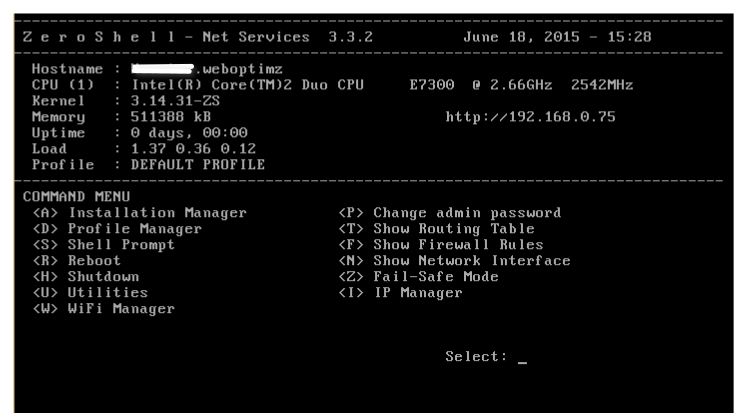739x418 pixels.
Task: Click Show Routing Table entry
Action: click(436, 229)
